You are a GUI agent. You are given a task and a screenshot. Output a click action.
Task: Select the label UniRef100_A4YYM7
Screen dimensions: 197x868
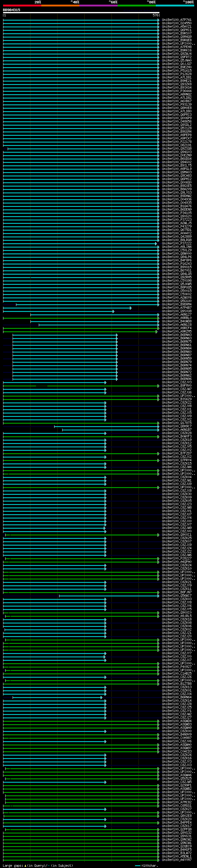(x=177, y=860)
